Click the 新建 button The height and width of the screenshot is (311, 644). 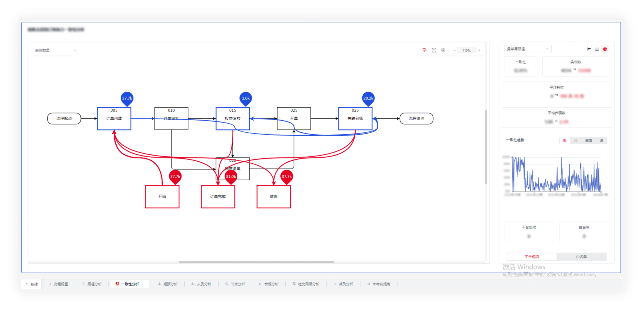32,284
